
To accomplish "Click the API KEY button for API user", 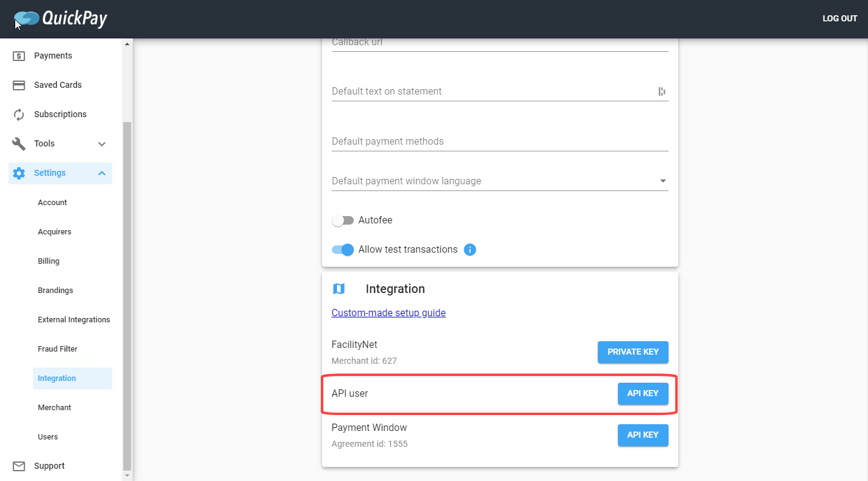I will point(643,394).
